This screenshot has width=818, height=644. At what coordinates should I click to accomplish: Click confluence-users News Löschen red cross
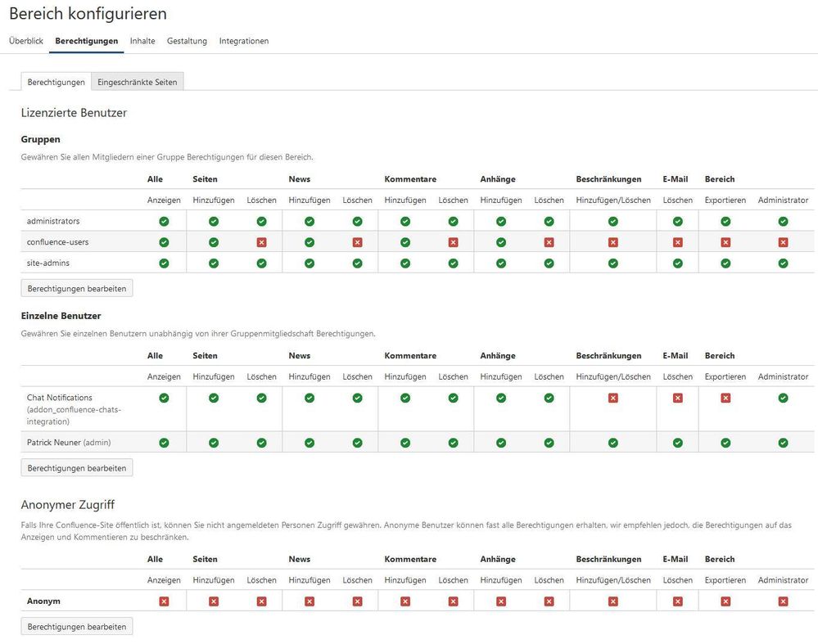(x=357, y=242)
